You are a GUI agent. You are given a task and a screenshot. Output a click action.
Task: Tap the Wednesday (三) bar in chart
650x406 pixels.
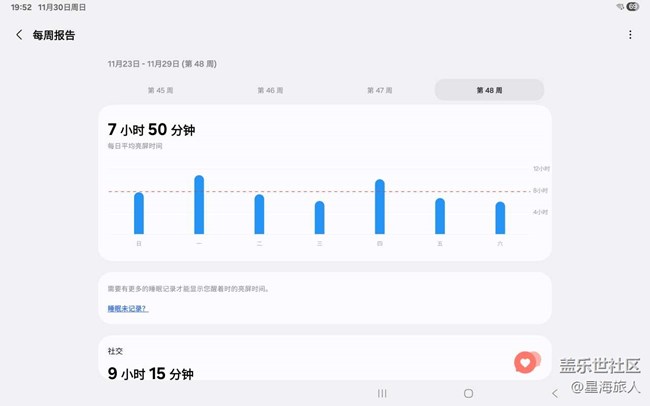(320, 217)
